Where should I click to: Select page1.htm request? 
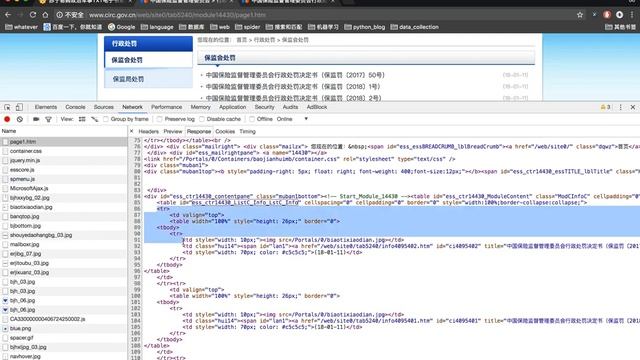64,142
